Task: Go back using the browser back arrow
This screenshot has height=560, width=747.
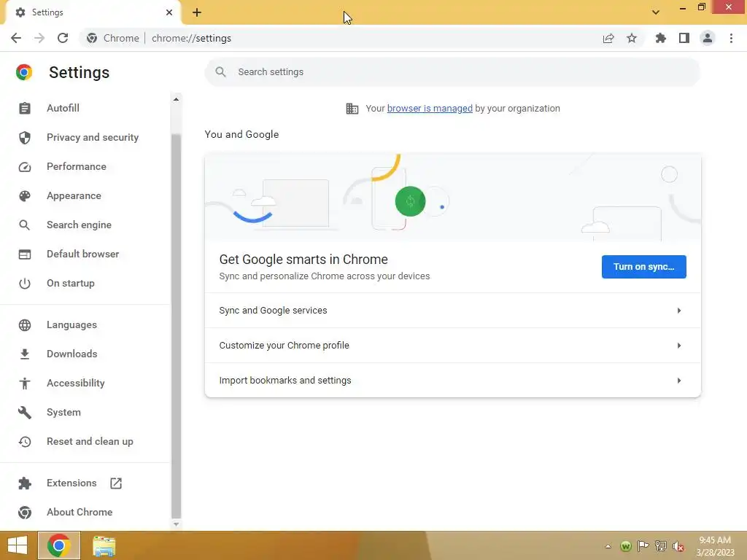Action: point(16,38)
